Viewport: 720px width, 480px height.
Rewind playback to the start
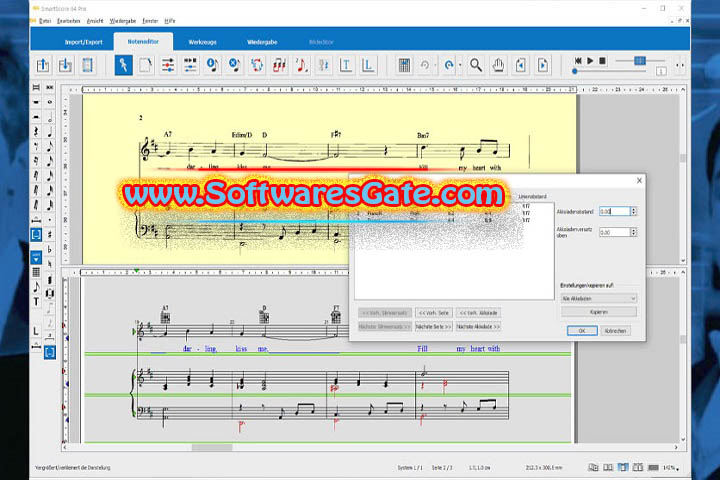click(x=578, y=61)
